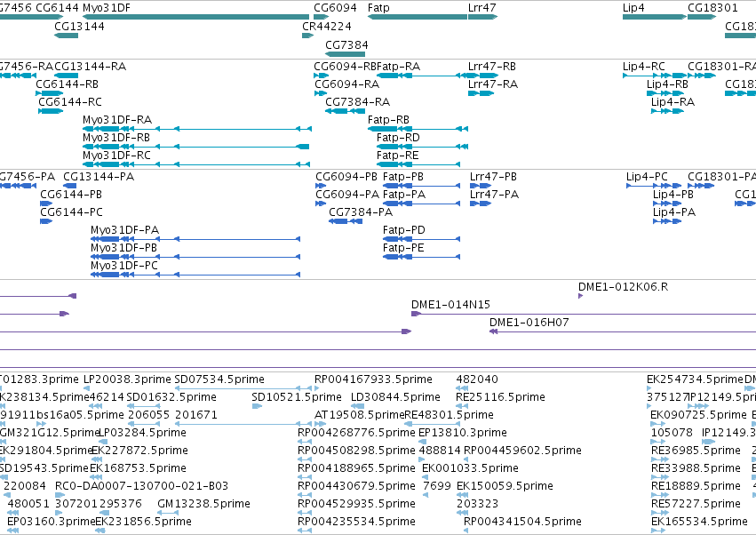Open BAC clone DME1-016H07
Image resolution: width=756 pixels, height=535 pixels.
[529, 323]
